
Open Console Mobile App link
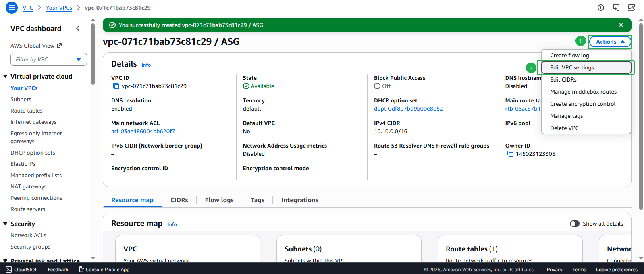(x=104, y=270)
